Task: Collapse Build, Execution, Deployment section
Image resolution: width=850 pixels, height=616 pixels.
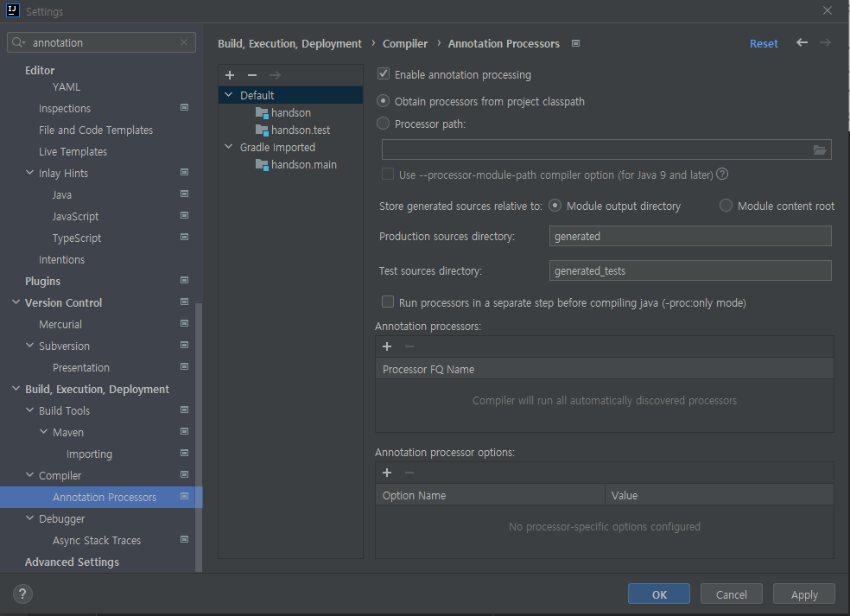Action: [x=16, y=389]
